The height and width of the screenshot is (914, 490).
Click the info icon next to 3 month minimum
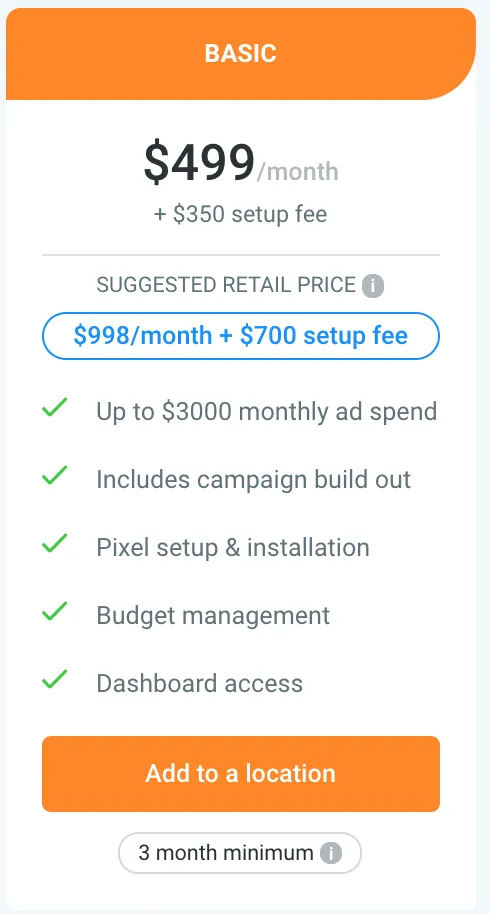[330, 853]
